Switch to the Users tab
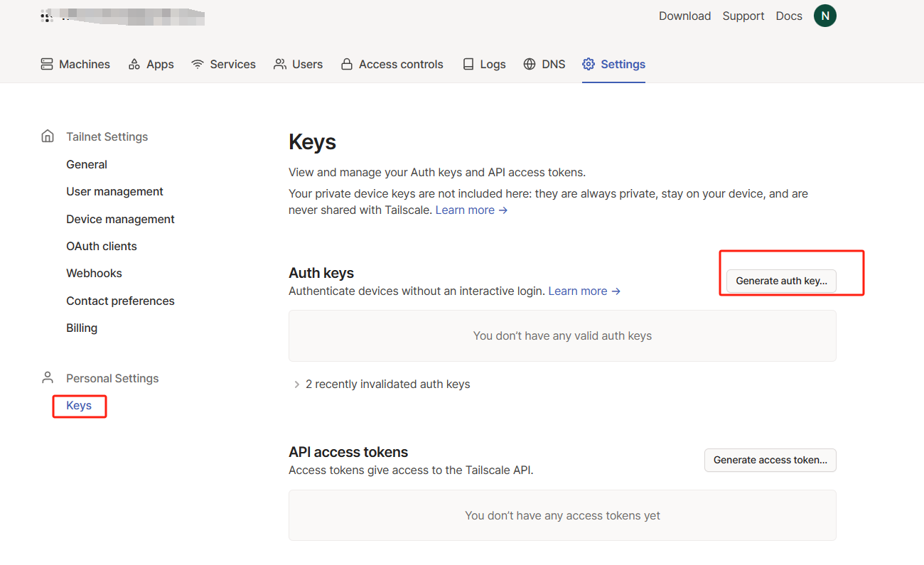 298,64
